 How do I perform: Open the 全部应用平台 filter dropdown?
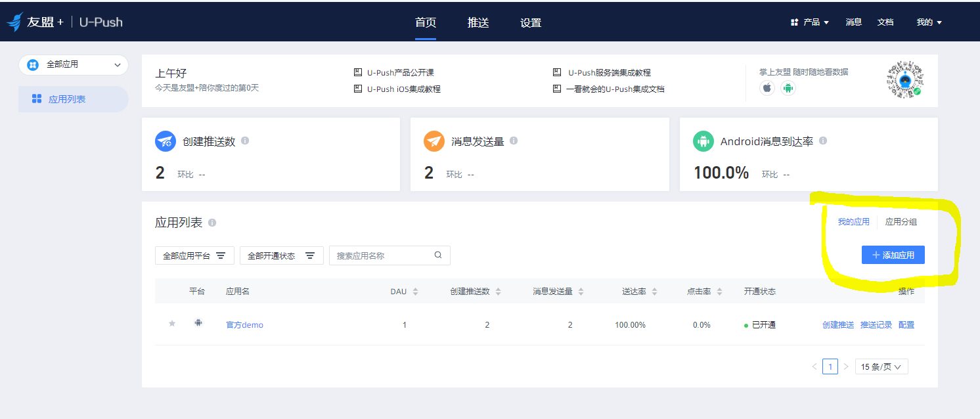pyautogui.click(x=194, y=255)
